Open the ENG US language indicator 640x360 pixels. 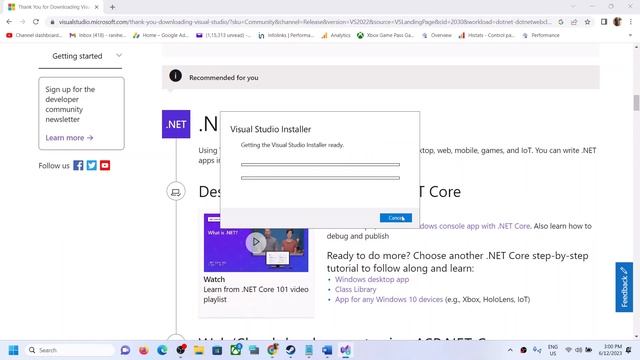coord(553,350)
